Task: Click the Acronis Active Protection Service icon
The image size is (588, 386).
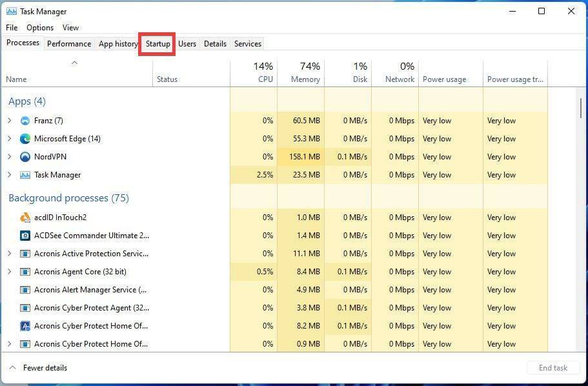Action: 25,254
